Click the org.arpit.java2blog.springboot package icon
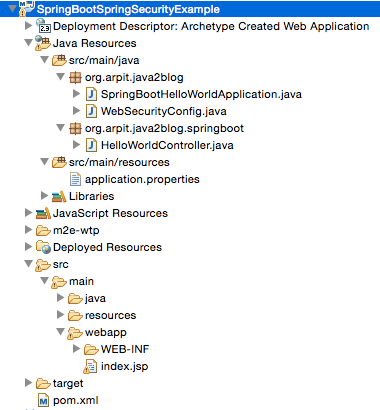The image size is (380, 410). pos(75,128)
